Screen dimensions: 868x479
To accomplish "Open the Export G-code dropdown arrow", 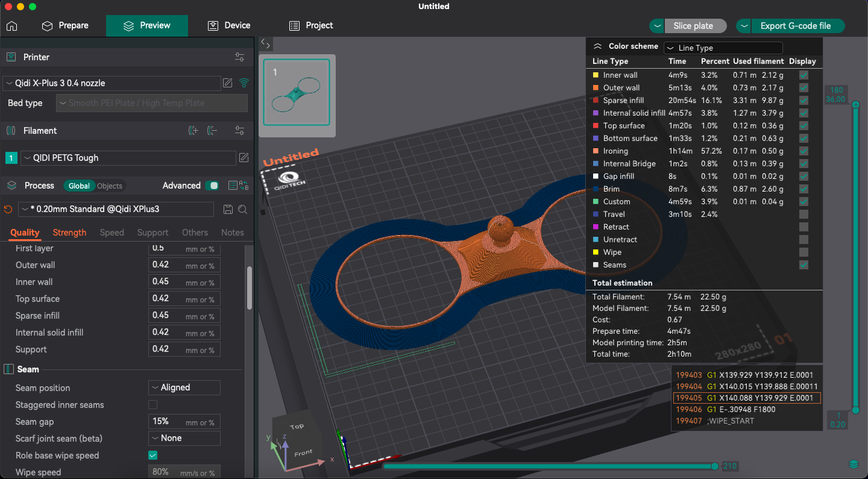I will (743, 26).
